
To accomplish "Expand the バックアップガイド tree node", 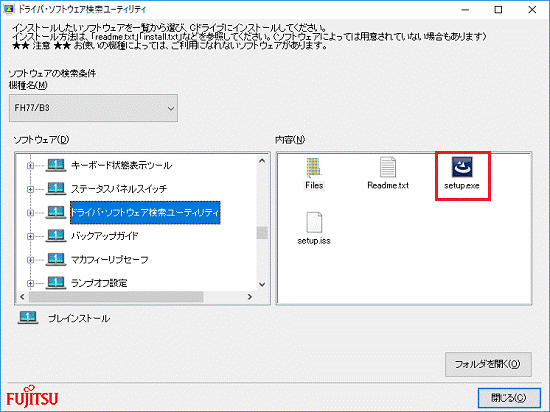I will 30,236.
